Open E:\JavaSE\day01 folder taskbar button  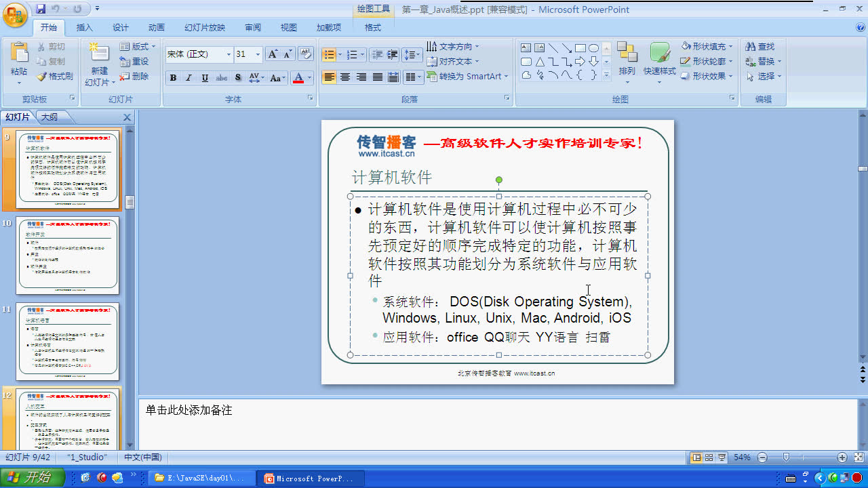[203, 479]
